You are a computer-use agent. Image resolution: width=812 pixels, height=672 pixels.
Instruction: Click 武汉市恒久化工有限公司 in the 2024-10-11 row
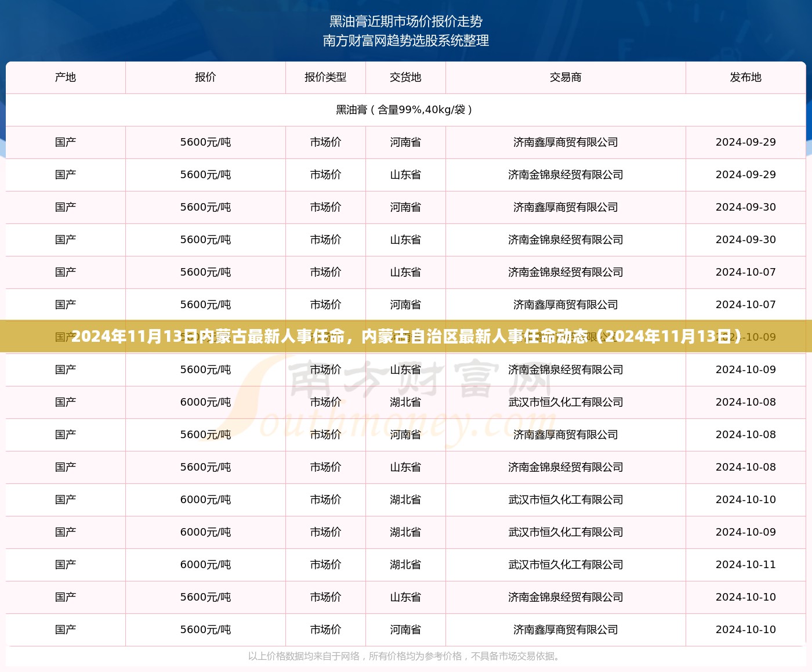click(565, 565)
